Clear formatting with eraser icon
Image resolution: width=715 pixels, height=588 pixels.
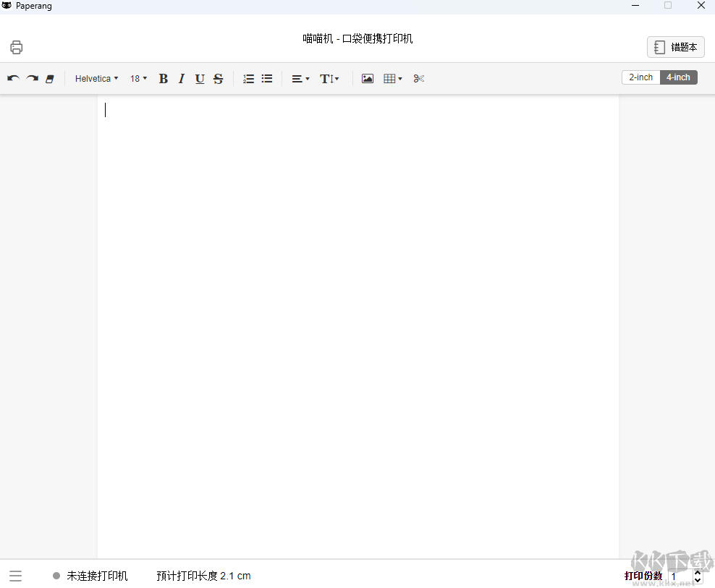point(50,78)
